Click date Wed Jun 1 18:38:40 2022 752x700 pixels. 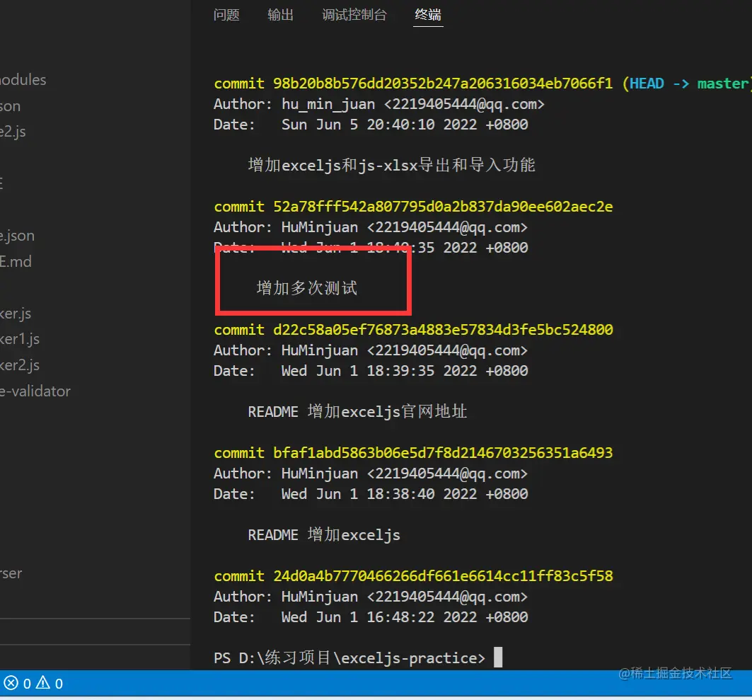pos(404,494)
